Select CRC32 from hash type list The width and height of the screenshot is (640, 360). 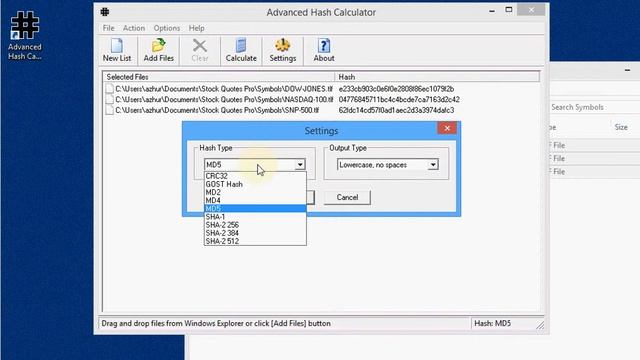[x=255, y=176]
